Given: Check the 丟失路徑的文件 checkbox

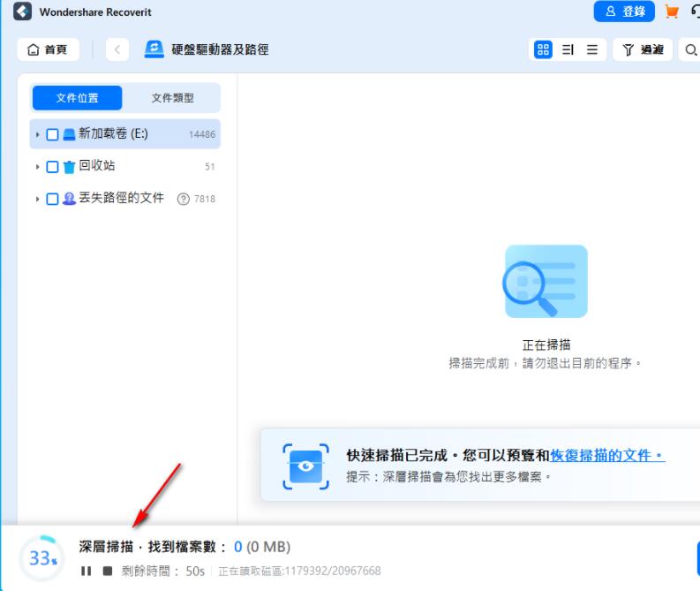Looking at the screenshot, I should [52, 199].
